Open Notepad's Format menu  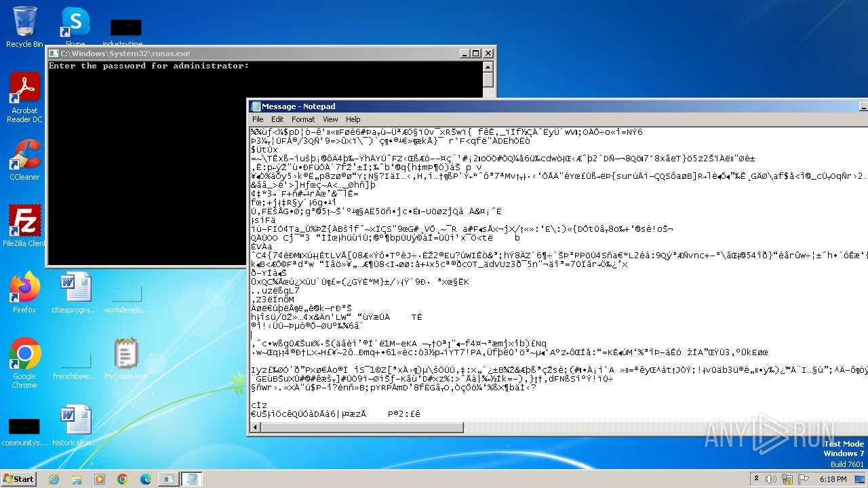point(303,119)
